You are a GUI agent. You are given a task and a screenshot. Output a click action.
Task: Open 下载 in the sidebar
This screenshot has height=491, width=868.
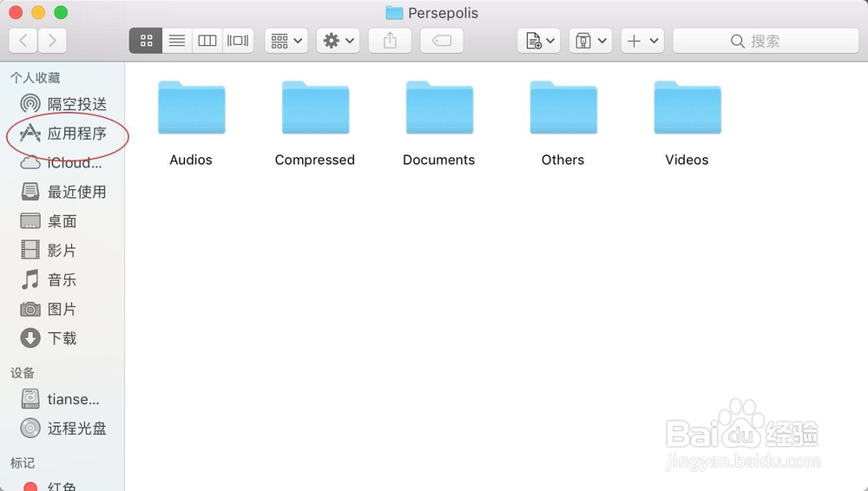pyautogui.click(x=49, y=338)
